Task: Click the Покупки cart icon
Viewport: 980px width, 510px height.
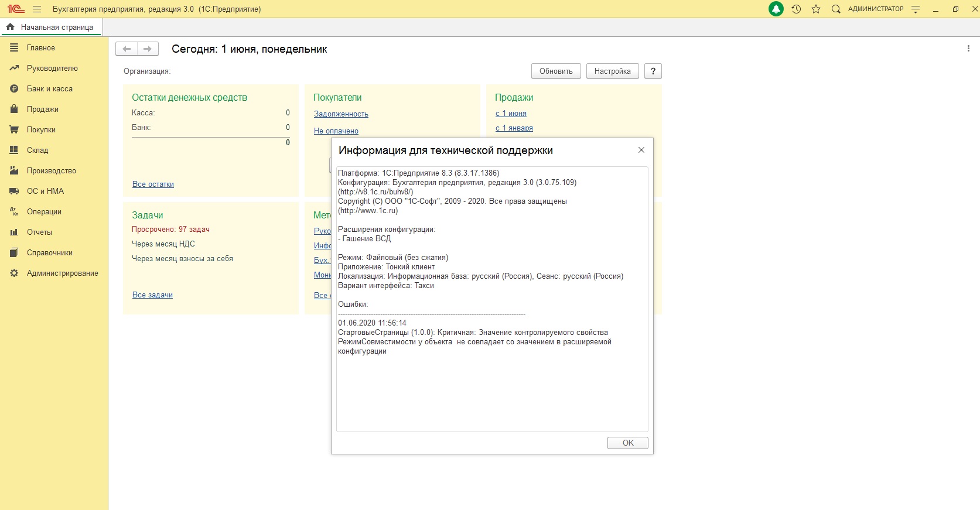Action: pos(14,129)
